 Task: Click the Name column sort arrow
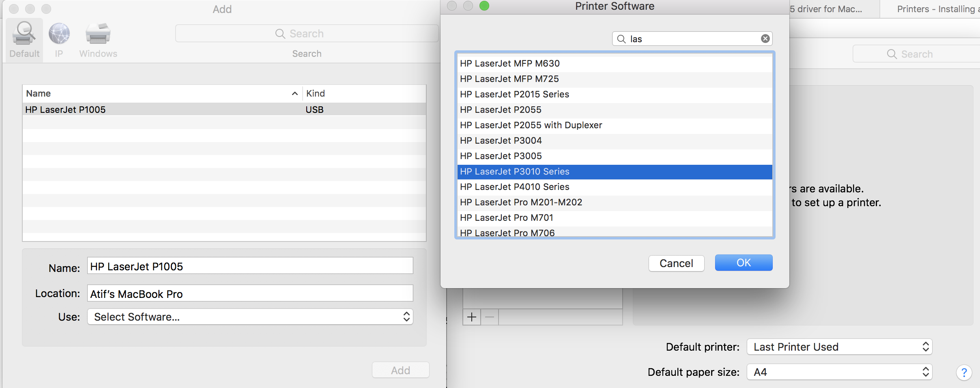click(x=295, y=94)
